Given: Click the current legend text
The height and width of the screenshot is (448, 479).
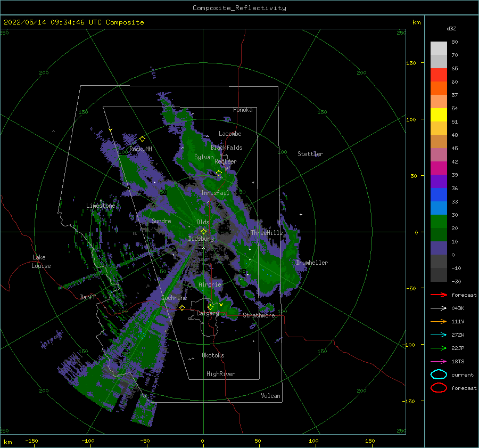Looking at the screenshot, I should (x=463, y=374).
